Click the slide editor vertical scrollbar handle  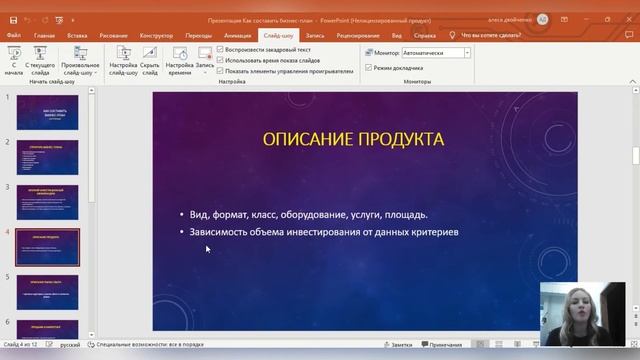point(636,156)
